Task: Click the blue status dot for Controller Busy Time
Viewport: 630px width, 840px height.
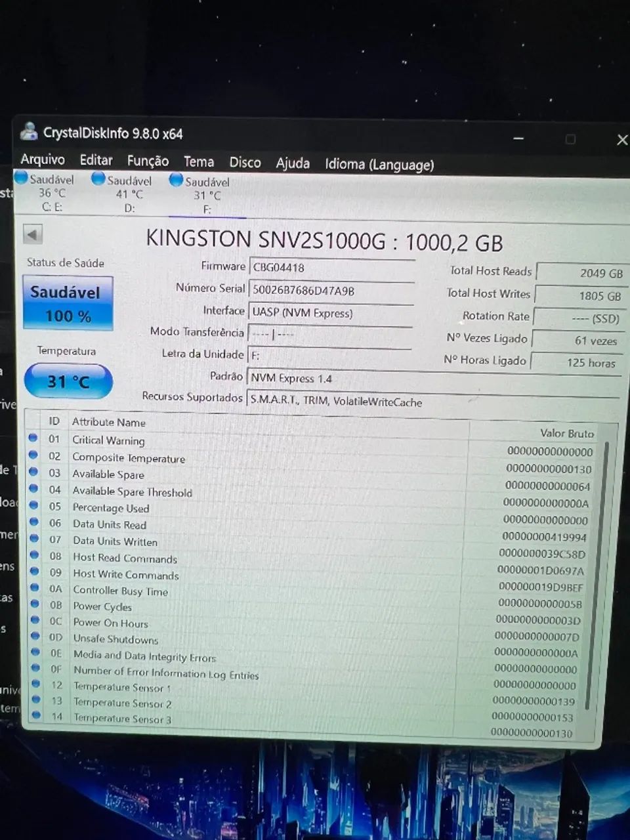Action: click(35, 588)
